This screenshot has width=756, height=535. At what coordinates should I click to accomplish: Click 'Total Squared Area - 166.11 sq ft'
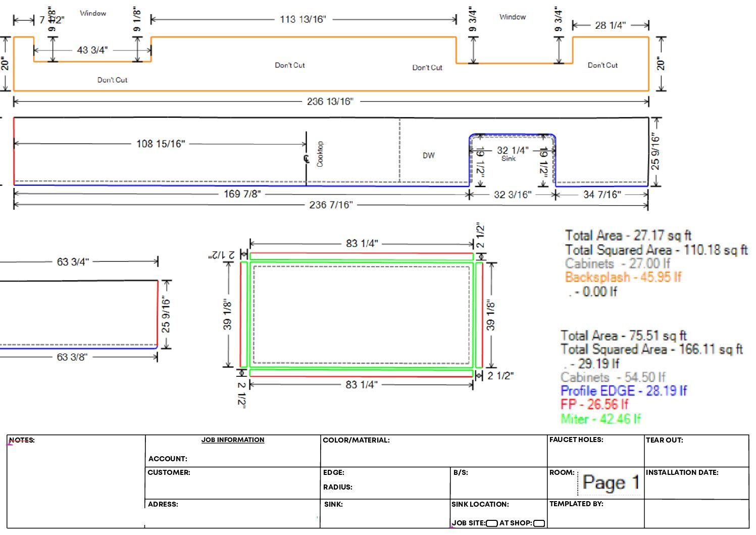point(651,349)
